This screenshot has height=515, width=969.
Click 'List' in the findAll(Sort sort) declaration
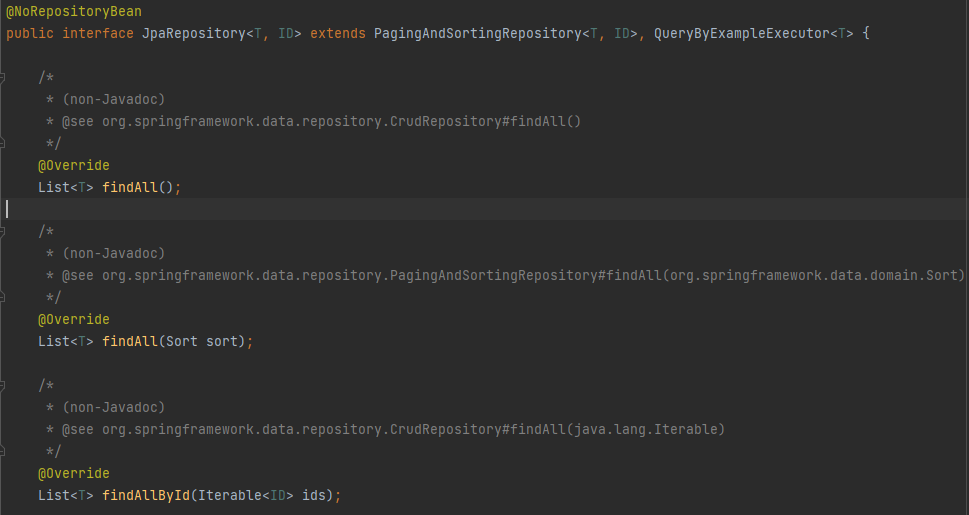click(54, 341)
